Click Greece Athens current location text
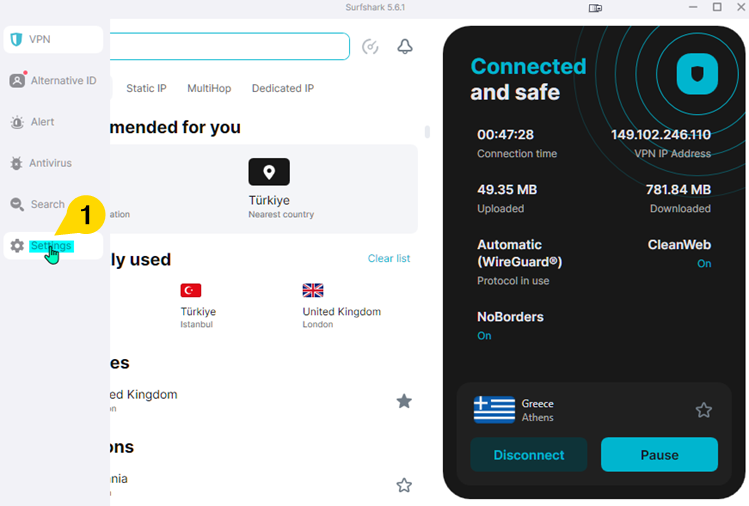The image size is (749, 506). (537, 410)
